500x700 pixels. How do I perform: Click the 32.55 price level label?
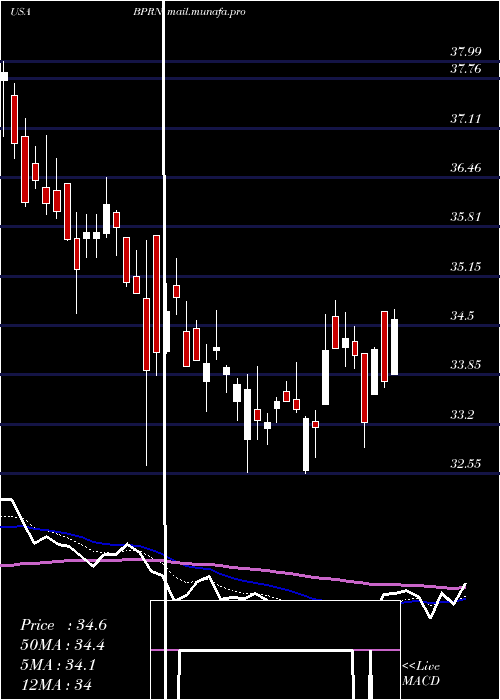pos(466,463)
